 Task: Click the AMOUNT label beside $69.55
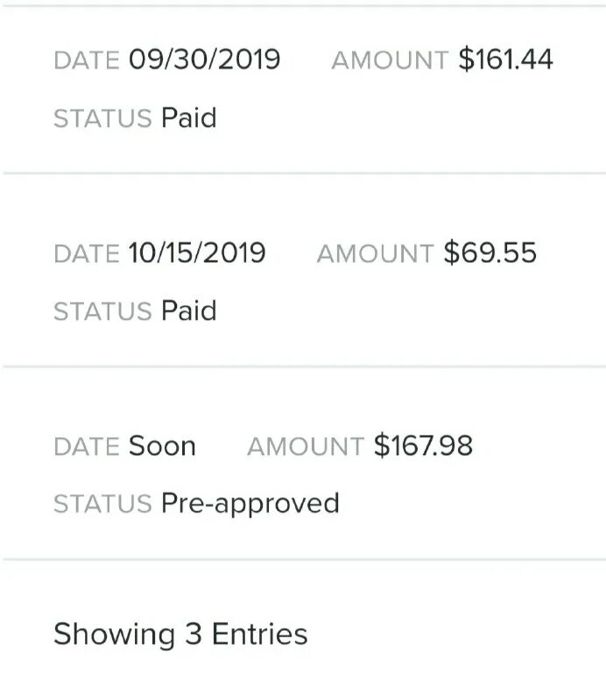click(x=375, y=254)
